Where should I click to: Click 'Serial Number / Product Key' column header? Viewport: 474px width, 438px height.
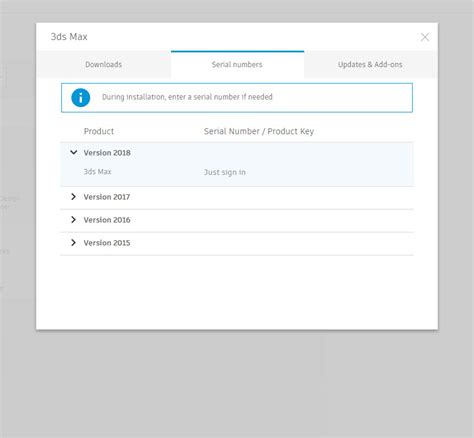[x=259, y=131]
